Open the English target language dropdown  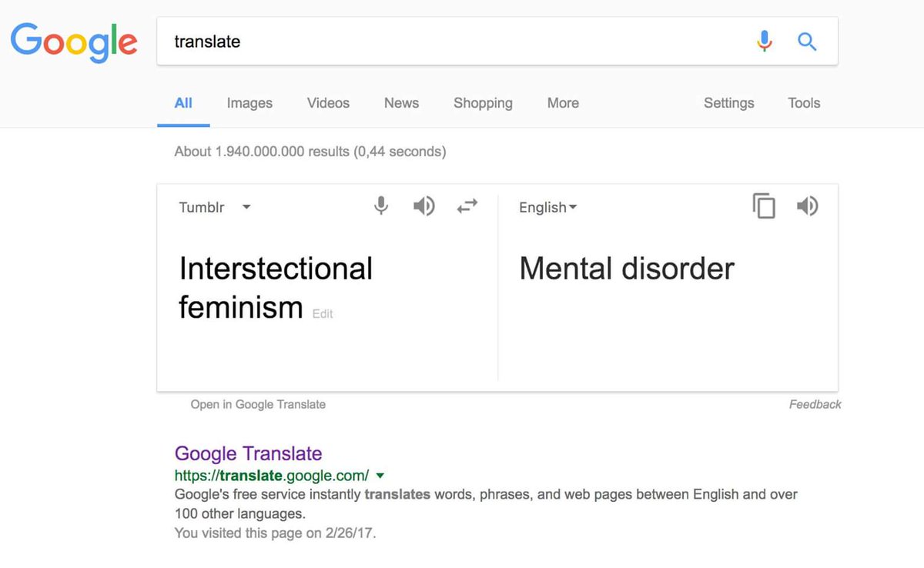[547, 208]
